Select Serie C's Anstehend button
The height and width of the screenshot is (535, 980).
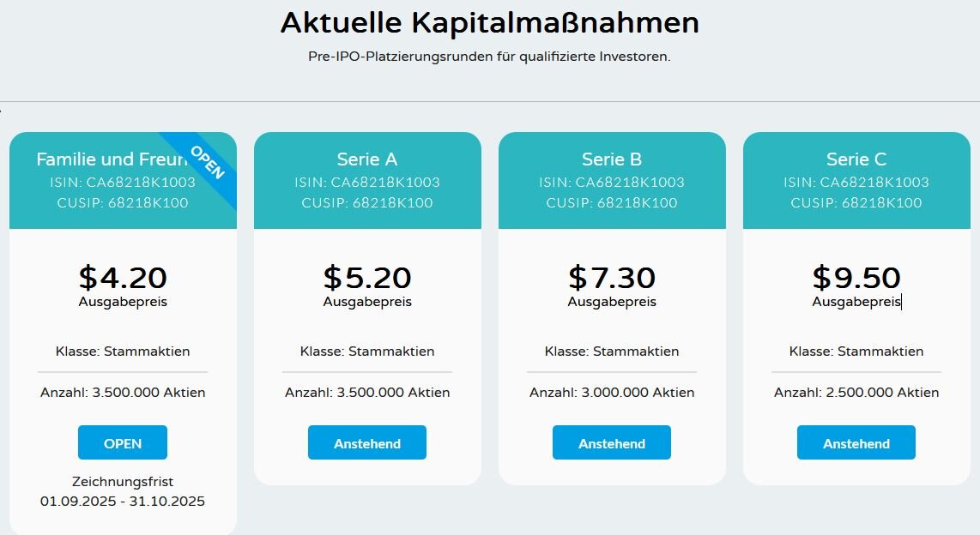click(x=856, y=443)
